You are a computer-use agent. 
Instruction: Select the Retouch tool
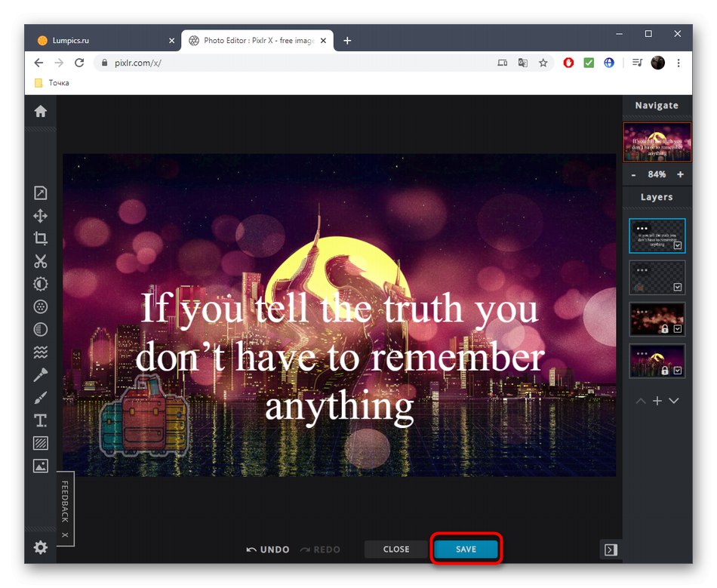(x=40, y=375)
